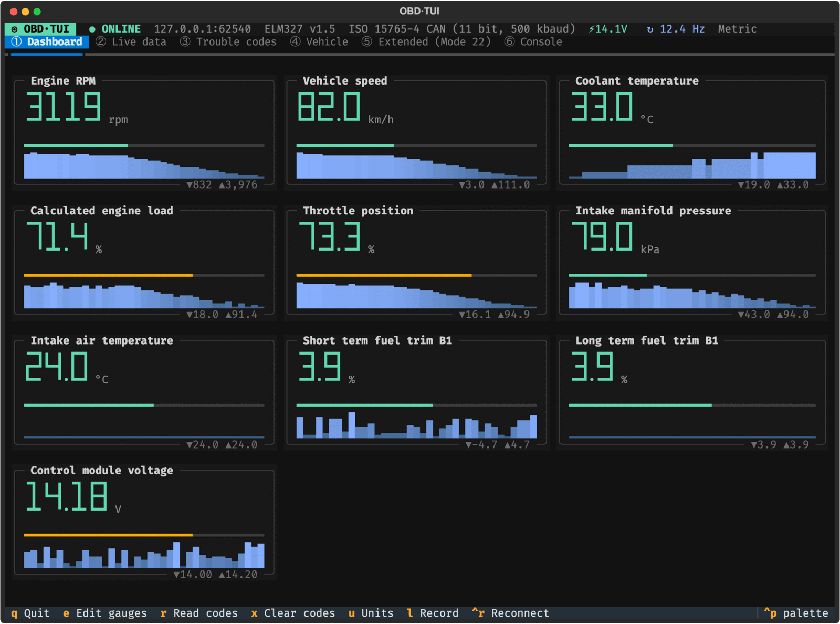Click the 127.0.0.1:62540 address text
This screenshot has width=840, height=624.
202,29
